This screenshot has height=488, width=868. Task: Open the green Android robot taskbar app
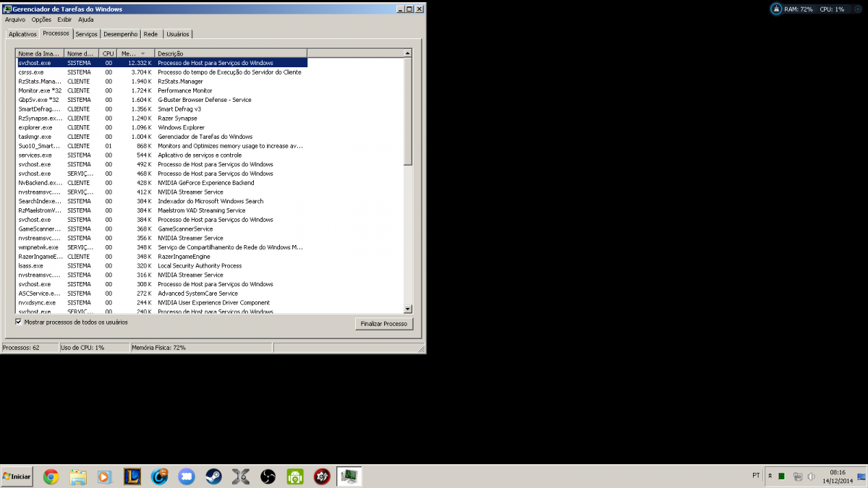pyautogui.click(x=295, y=476)
